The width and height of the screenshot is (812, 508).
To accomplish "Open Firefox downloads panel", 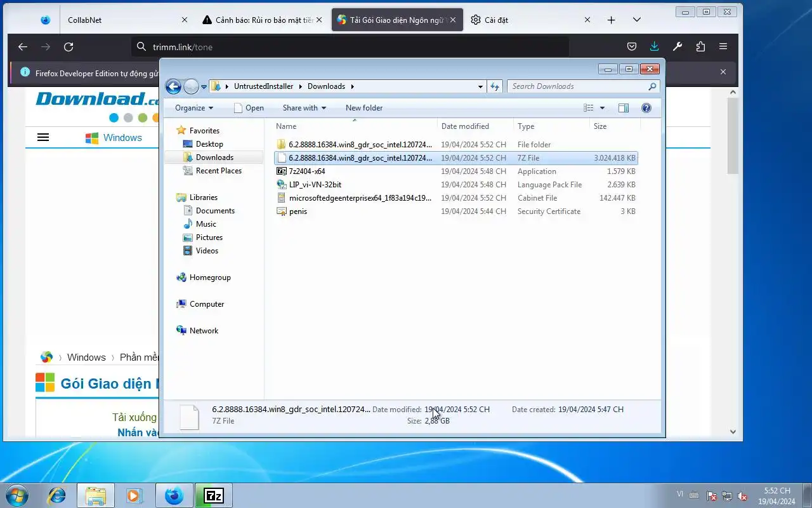I will pos(655,46).
